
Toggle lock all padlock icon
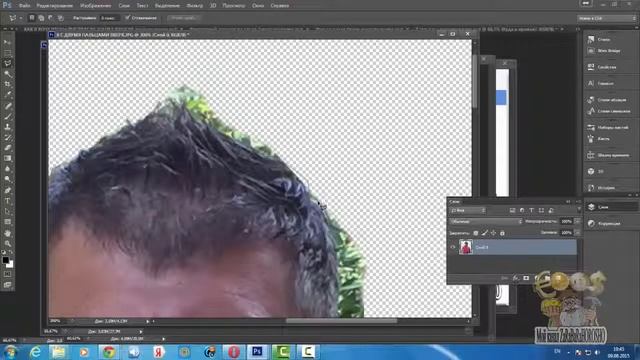(x=502, y=233)
